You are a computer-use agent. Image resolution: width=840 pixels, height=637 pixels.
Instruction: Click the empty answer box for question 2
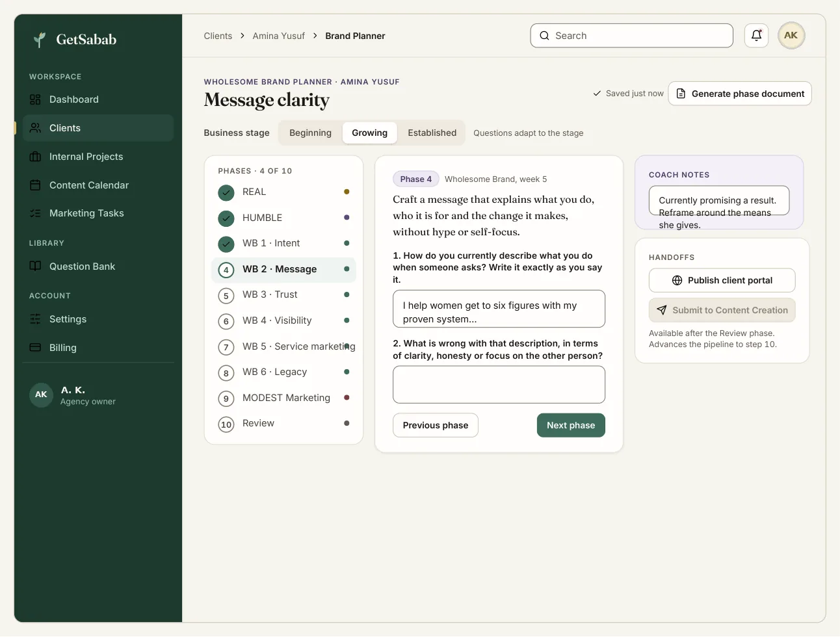(x=499, y=385)
